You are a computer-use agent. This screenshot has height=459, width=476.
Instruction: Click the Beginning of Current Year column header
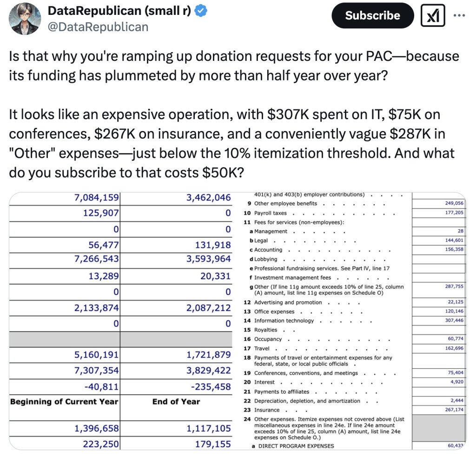pos(64,402)
